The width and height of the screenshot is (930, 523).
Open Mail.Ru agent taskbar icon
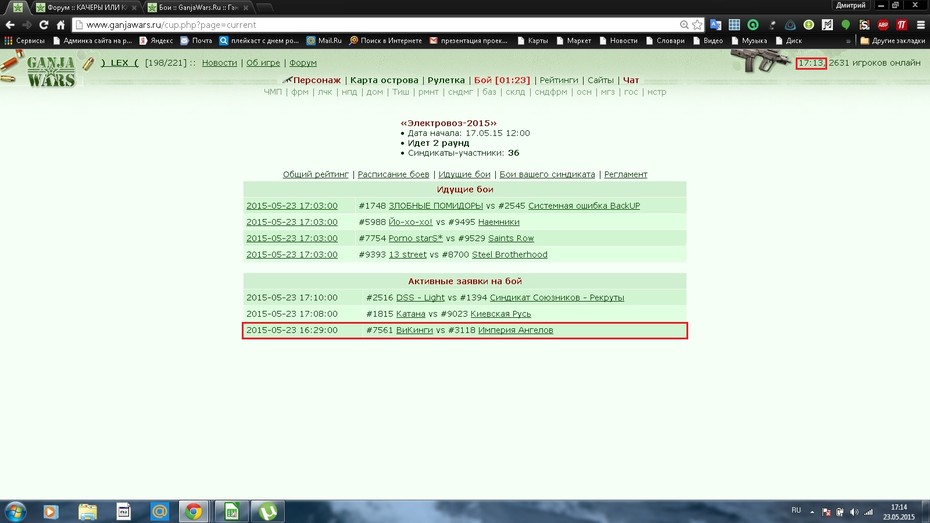[x=159, y=511]
